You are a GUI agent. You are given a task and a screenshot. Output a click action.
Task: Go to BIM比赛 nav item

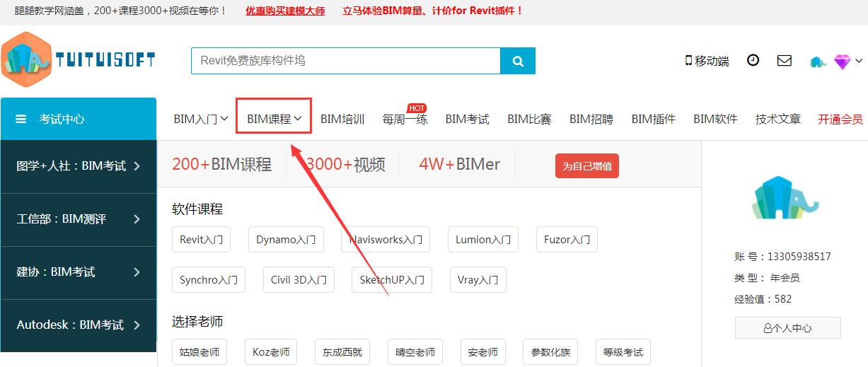[529, 119]
